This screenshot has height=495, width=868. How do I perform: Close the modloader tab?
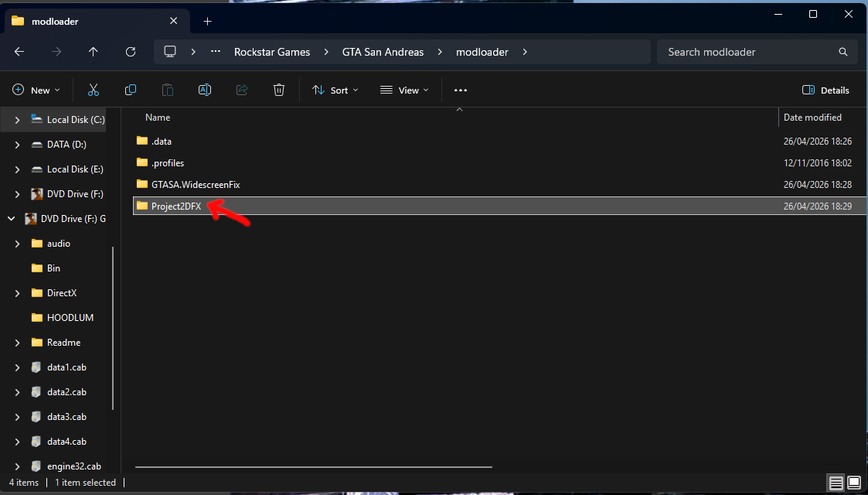[x=173, y=20]
